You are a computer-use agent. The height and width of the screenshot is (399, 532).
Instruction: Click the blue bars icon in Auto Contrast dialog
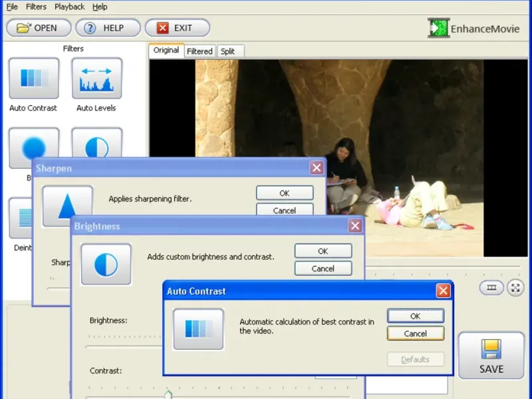click(198, 329)
